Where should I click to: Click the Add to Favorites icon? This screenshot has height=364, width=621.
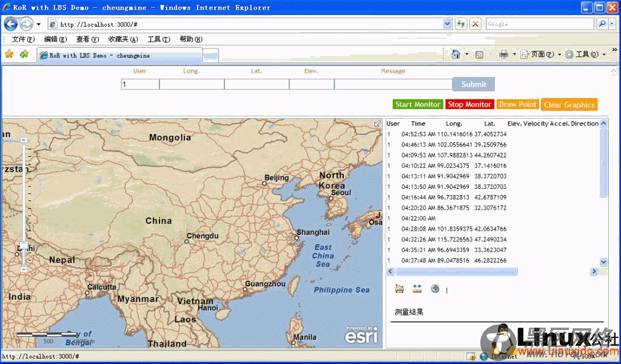24,54
